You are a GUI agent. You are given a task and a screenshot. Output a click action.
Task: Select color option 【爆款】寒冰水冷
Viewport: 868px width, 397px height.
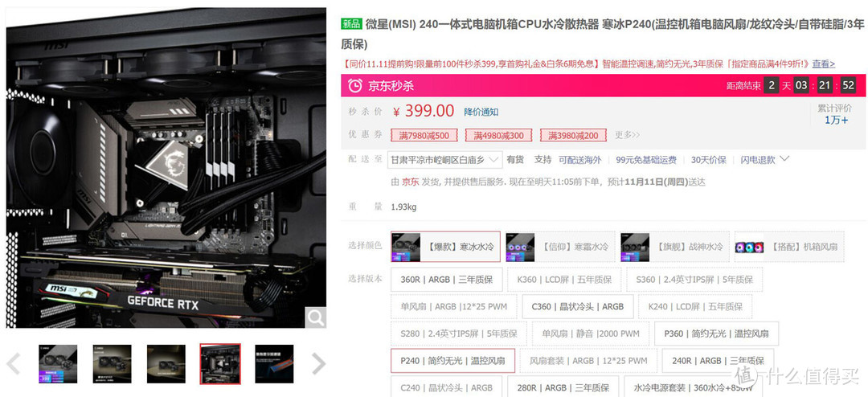coord(445,247)
